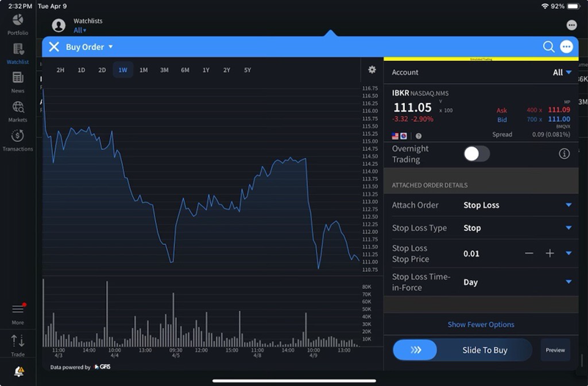588x386 pixels.
Task: Select 1M chart timeframe
Action: coord(143,70)
